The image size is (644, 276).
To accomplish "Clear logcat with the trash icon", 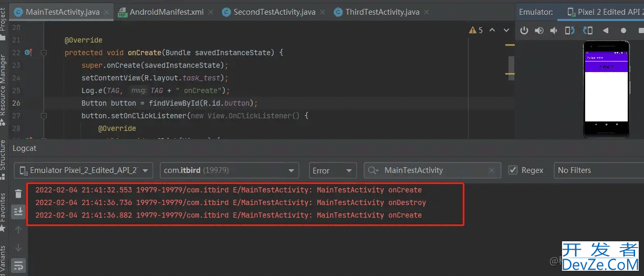I will (x=18, y=194).
